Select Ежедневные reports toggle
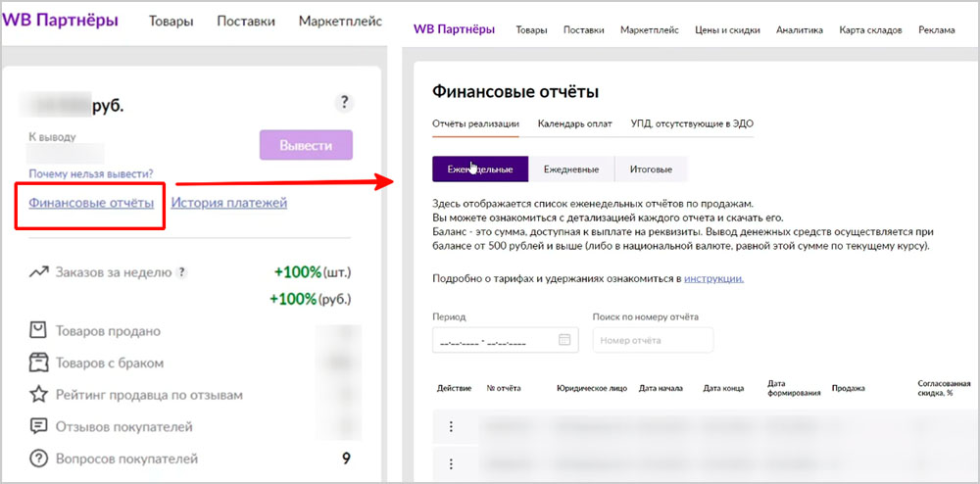Viewport: 980px width, 484px height. click(x=571, y=169)
